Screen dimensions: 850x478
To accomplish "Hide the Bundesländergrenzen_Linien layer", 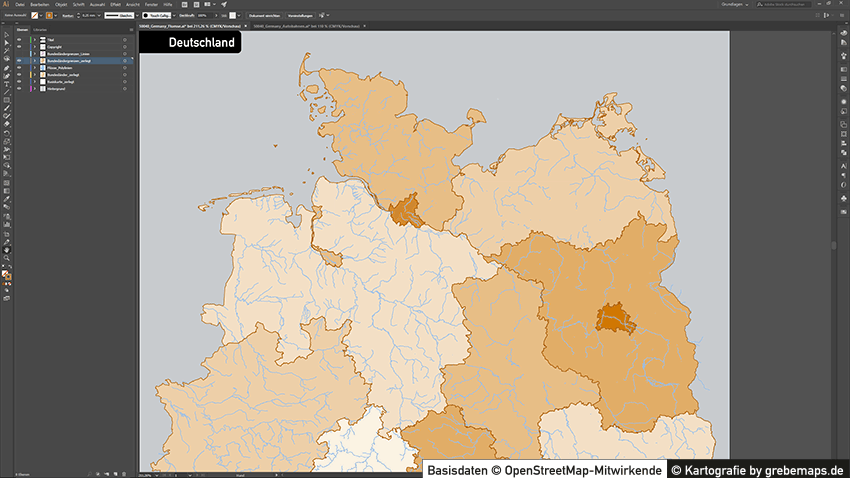I will pos(19,53).
